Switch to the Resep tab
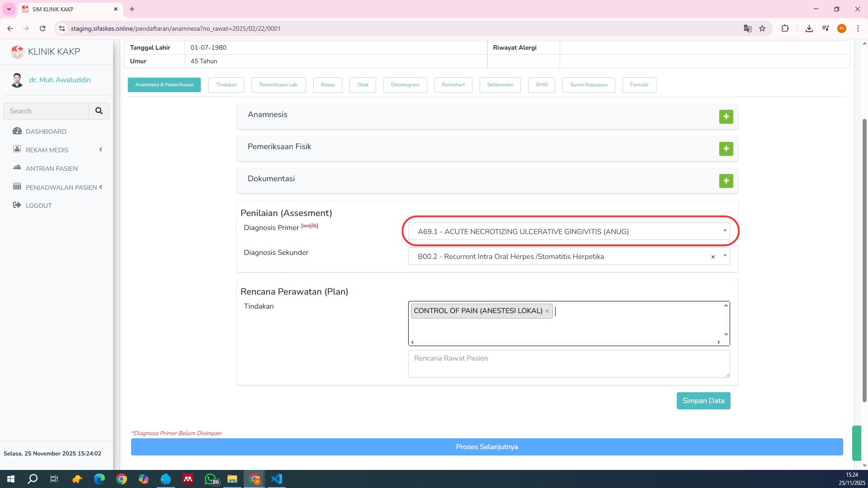 (x=327, y=85)
